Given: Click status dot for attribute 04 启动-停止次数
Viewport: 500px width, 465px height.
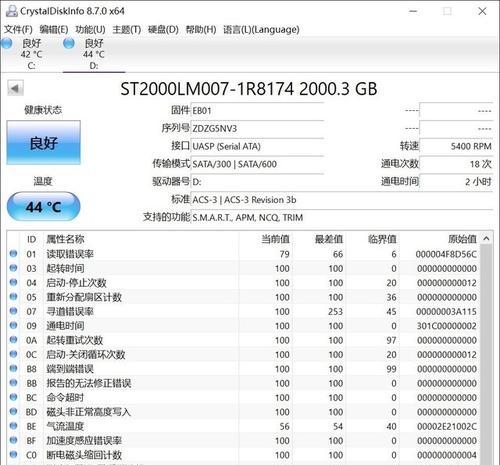Looking at the screenshot, I should coord(13,282).
